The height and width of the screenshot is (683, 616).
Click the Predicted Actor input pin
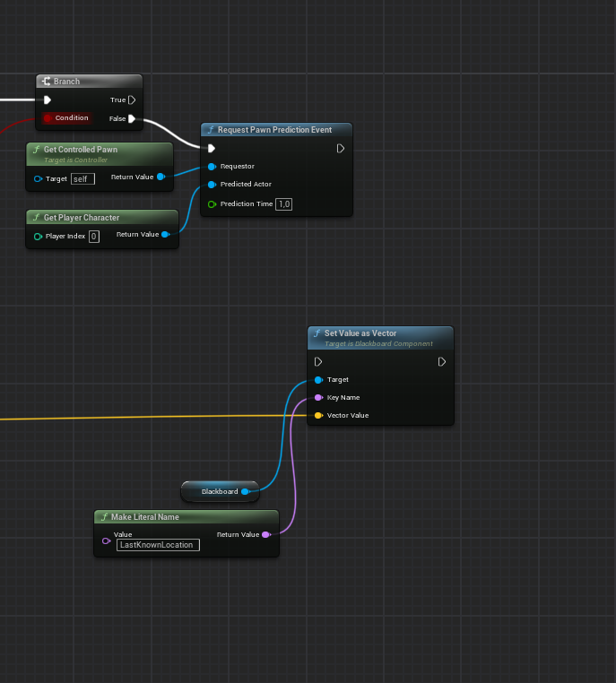212,185
